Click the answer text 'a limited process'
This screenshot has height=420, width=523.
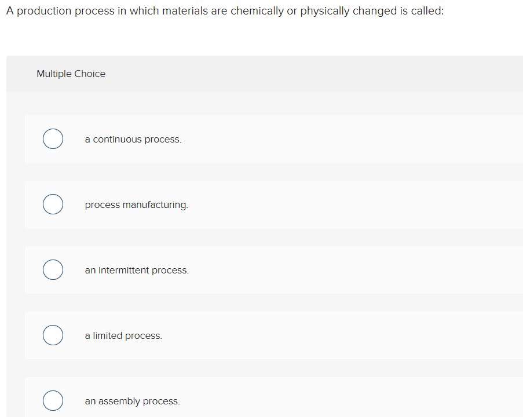(x=123, y=335)
